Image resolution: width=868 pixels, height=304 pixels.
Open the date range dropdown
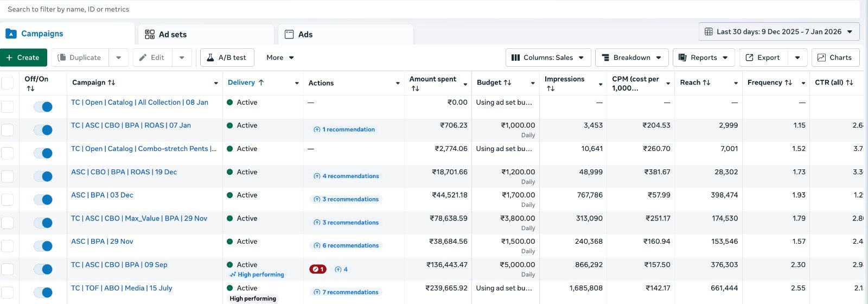[778, 31]
